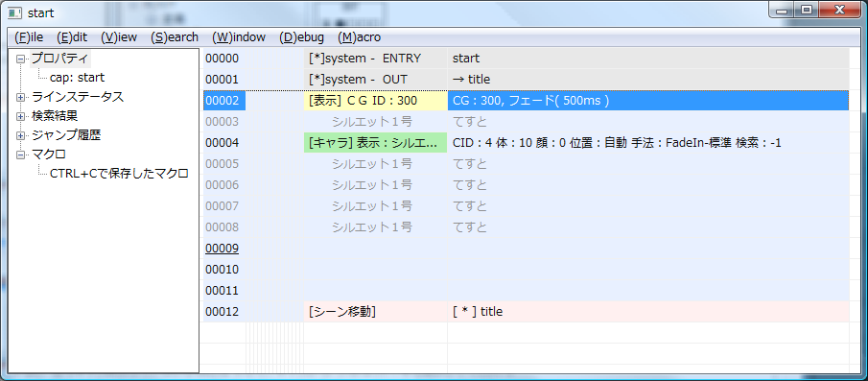Click the 'CID : 4 体 : 10' parameters cell
The height and width of the screenshot is (381, 868).
[x=647, y=142]
